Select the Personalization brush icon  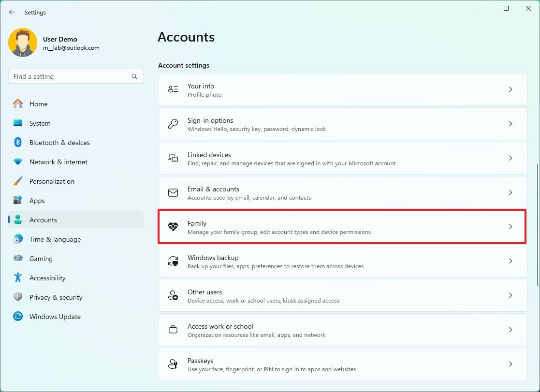17,181
